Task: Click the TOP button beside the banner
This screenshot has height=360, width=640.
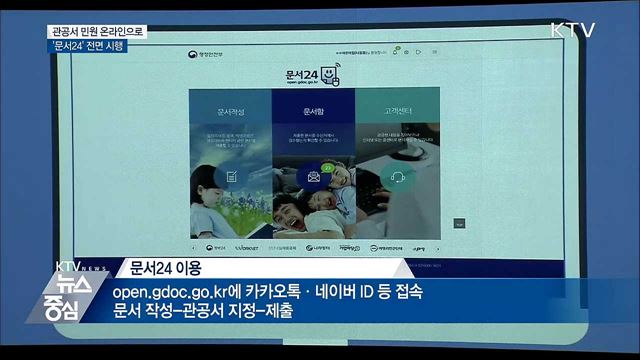Action: tap(460, 223)
